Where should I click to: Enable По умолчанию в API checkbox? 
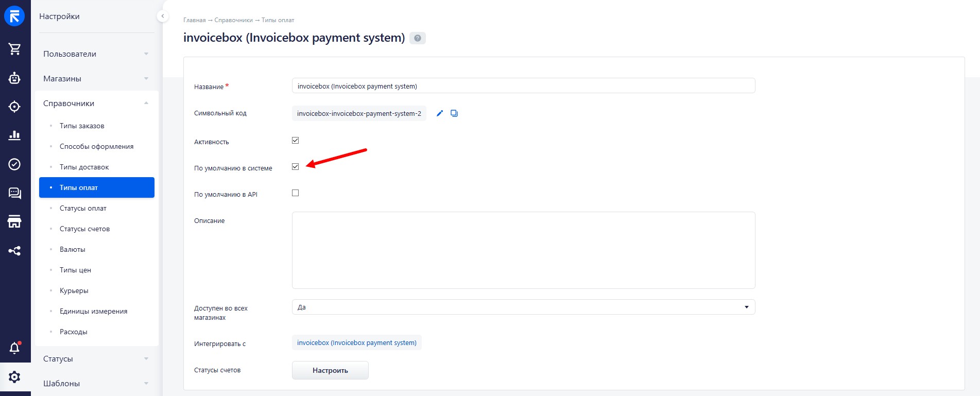[296, 193]
